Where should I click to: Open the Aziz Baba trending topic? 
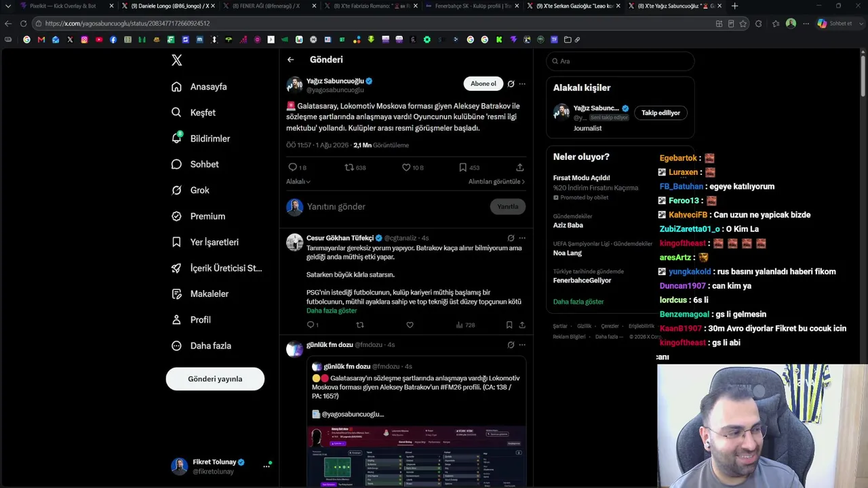click(x=568, y=225)
